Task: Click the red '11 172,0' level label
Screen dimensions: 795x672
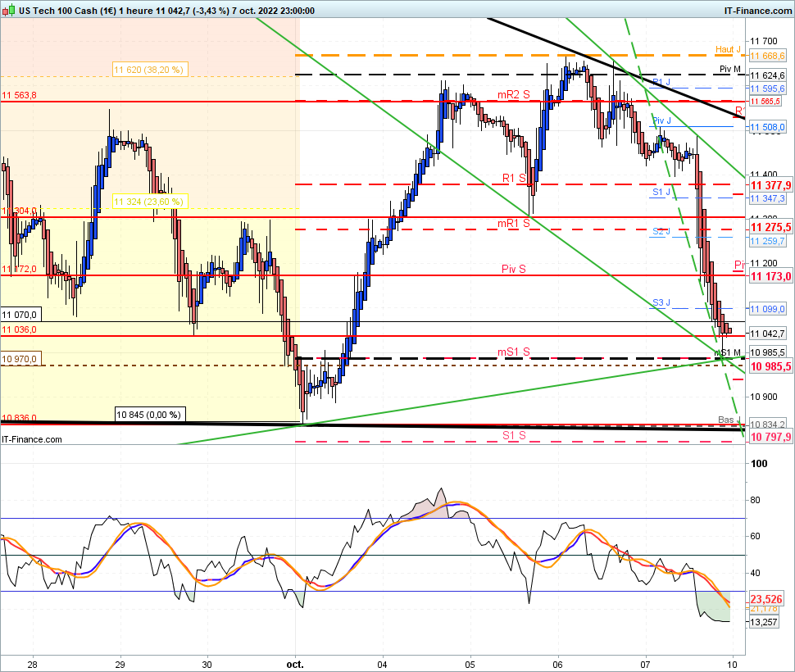Action: coord(20,269)
